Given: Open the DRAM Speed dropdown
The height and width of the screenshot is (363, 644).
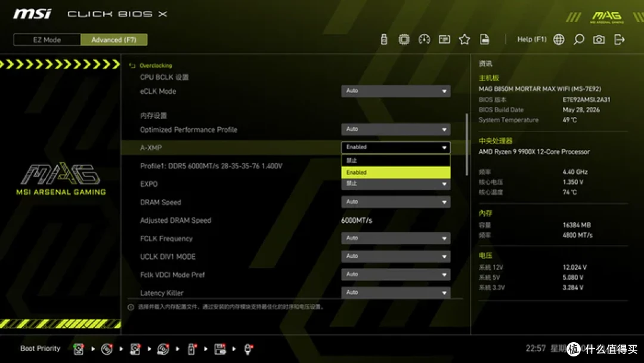Looking at the screenshot, I should [x=395, y=202].
